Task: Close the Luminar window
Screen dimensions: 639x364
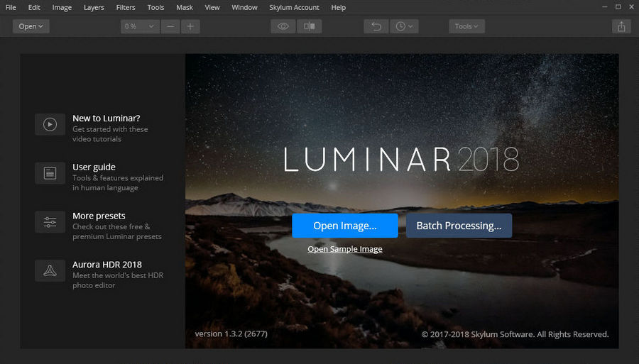Action: point(632,7)
